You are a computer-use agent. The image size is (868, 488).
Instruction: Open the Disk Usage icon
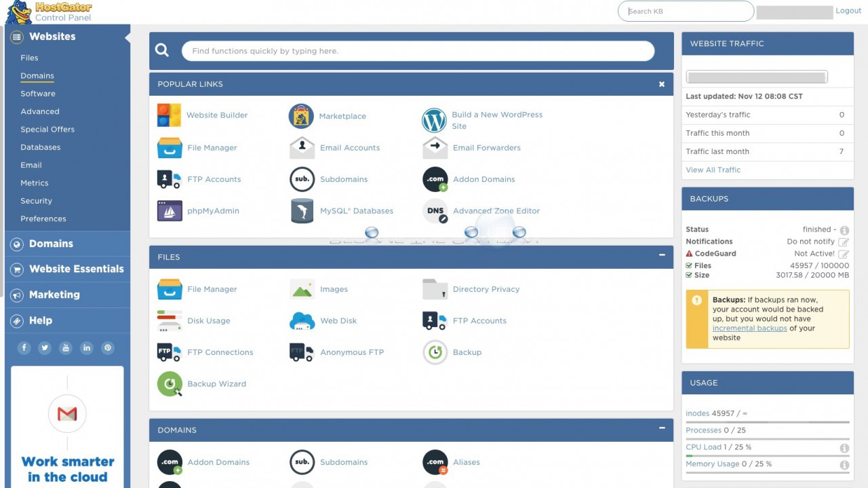click(169, 320)
